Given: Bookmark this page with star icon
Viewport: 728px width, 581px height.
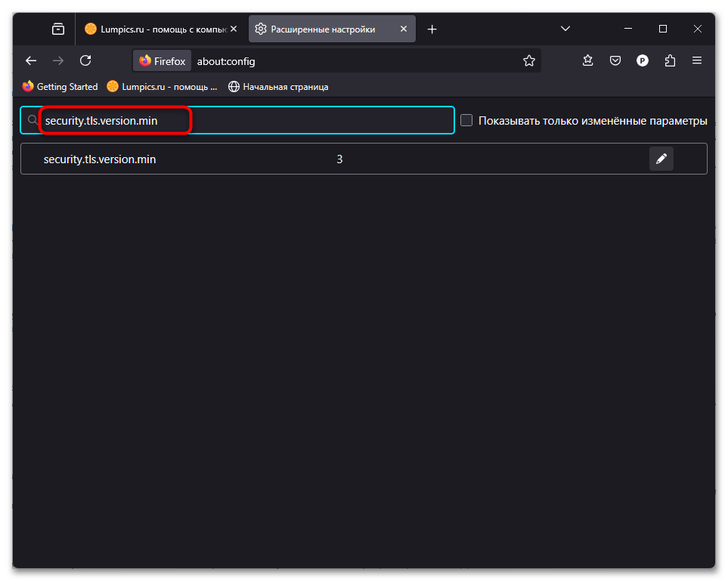Looking at the screenshot, I should point(529,60).
